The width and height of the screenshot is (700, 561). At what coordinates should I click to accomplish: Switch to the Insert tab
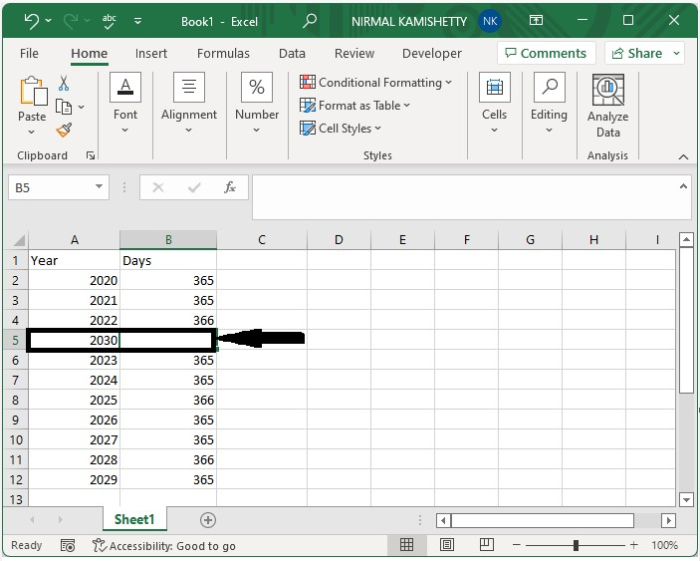(x=151, y=54)
